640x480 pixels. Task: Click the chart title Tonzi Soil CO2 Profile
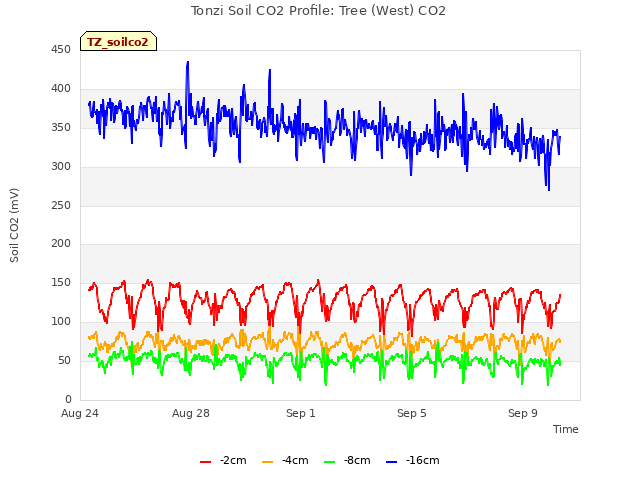[318, 11]
